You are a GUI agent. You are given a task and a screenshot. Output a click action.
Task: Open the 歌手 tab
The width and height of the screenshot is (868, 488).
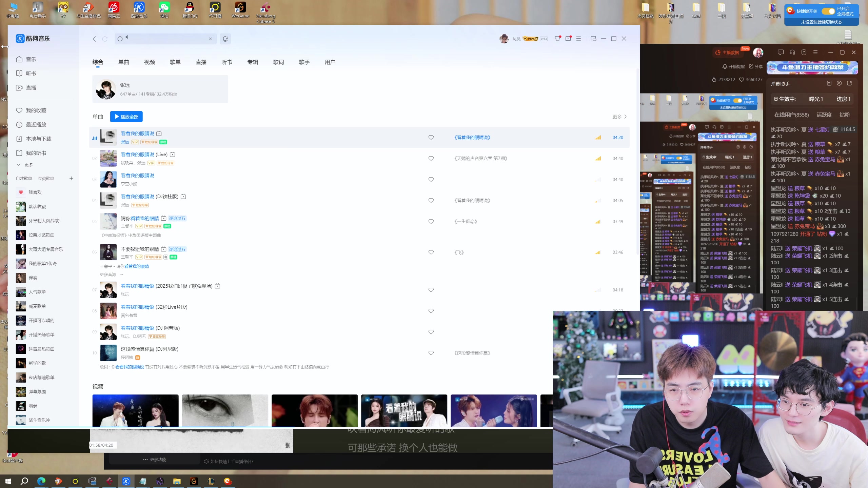[x=304, y=62]
